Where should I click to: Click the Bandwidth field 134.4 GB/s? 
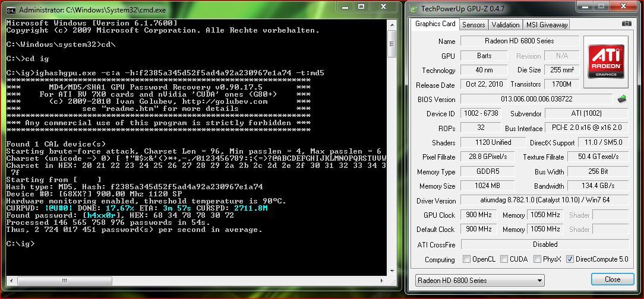click(598, 186)
